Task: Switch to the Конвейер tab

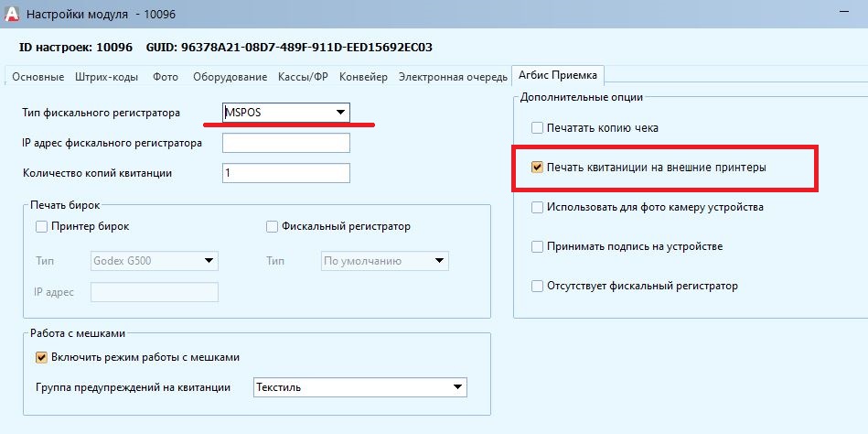Action: pos(363,77)
